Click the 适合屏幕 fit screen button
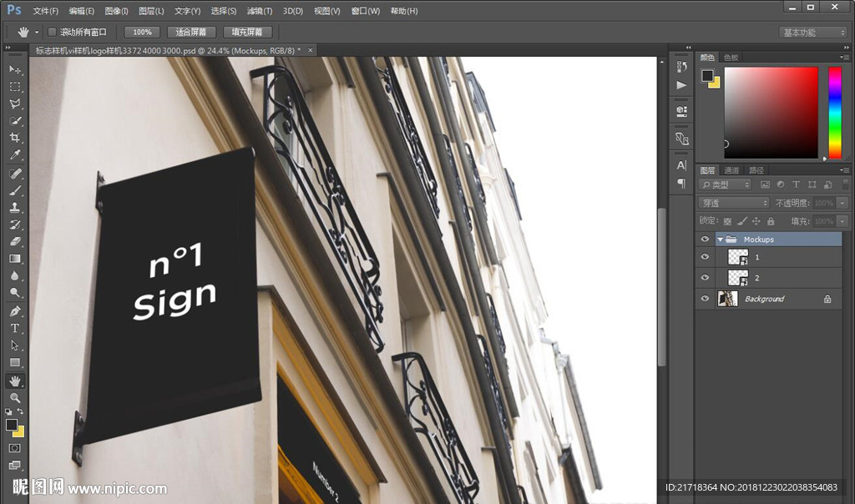The height and width of the screenshot is (504, 855). point(192,32)
